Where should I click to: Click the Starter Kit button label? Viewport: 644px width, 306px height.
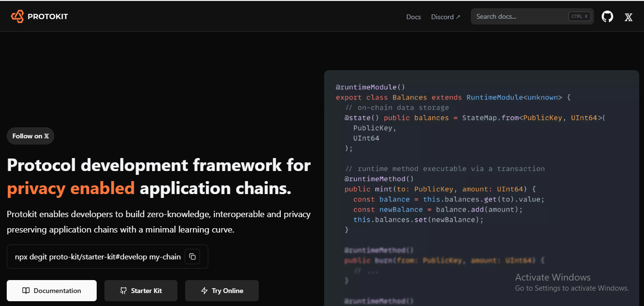pos(146,291)
